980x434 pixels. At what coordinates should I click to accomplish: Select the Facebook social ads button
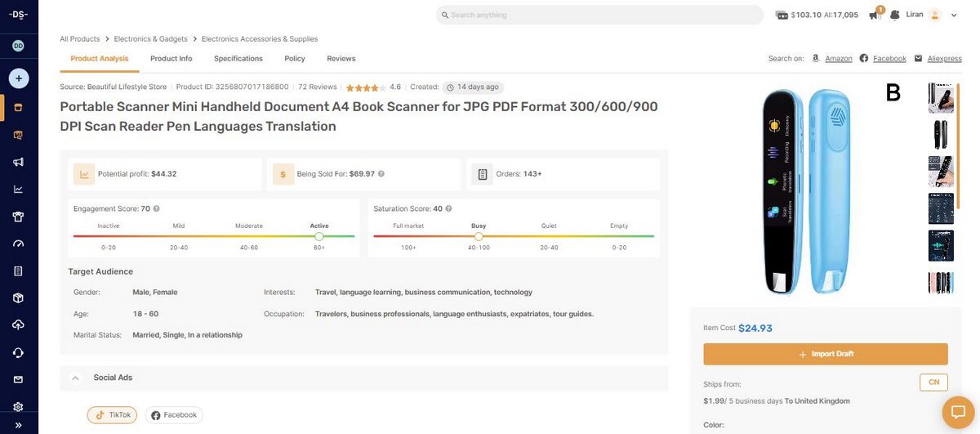pos(174,415)
